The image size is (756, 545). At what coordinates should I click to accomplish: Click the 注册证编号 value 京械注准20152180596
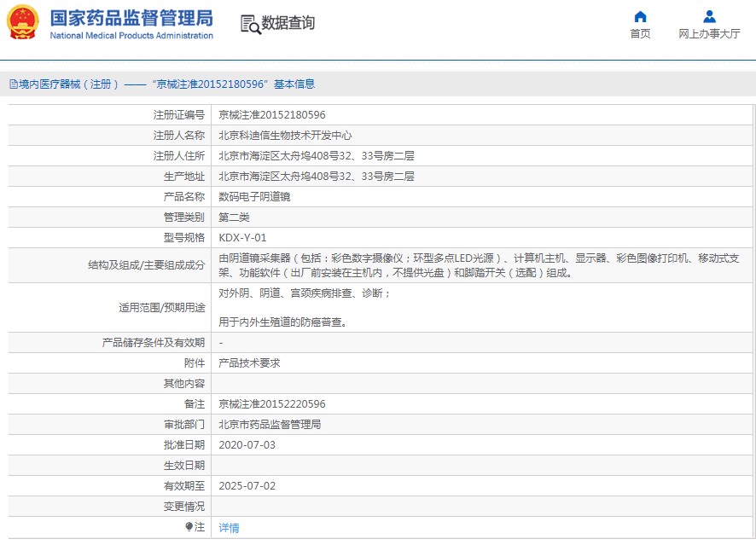[272, 115]
